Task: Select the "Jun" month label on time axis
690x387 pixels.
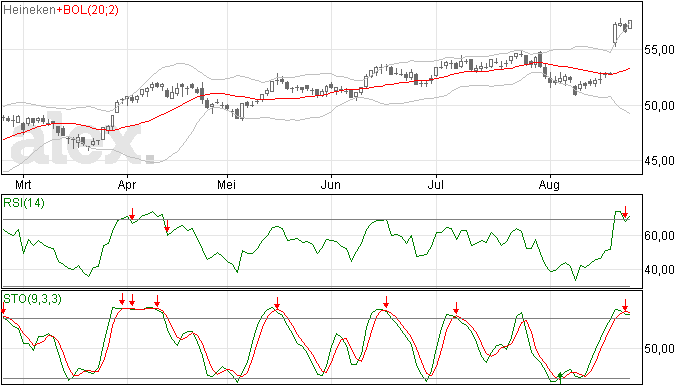Action: click(x=330, y=184)
